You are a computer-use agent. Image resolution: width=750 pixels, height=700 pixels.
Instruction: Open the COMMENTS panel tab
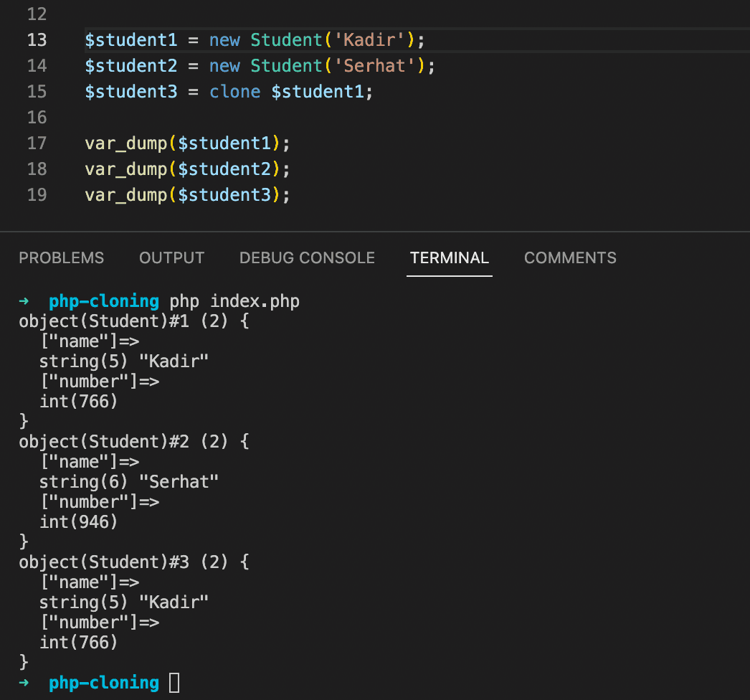(x=570, y=258)
